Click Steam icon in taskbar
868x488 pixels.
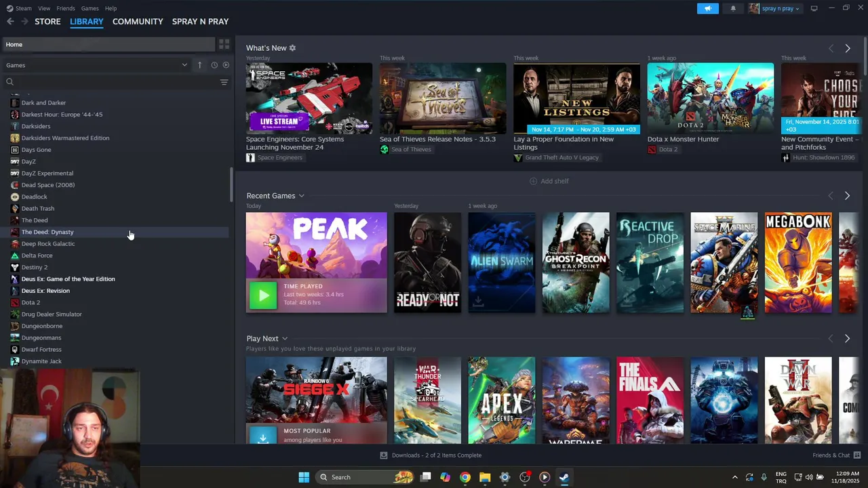coord(564,477)
